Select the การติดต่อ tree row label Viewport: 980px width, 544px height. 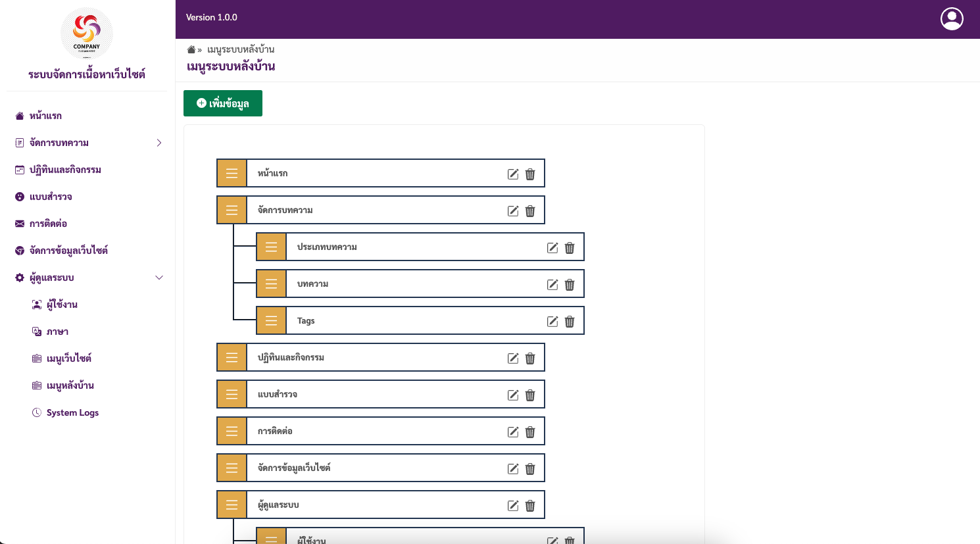point(275,431)
